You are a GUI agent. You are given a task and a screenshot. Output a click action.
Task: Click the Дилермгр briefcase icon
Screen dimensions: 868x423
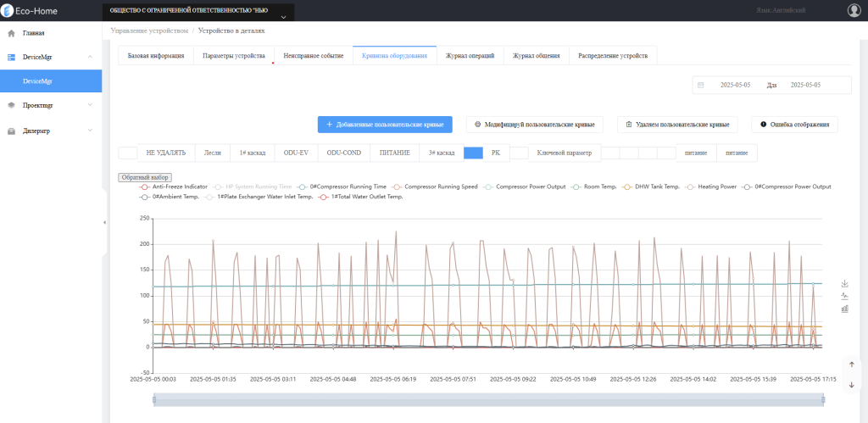tap(11, 131)
